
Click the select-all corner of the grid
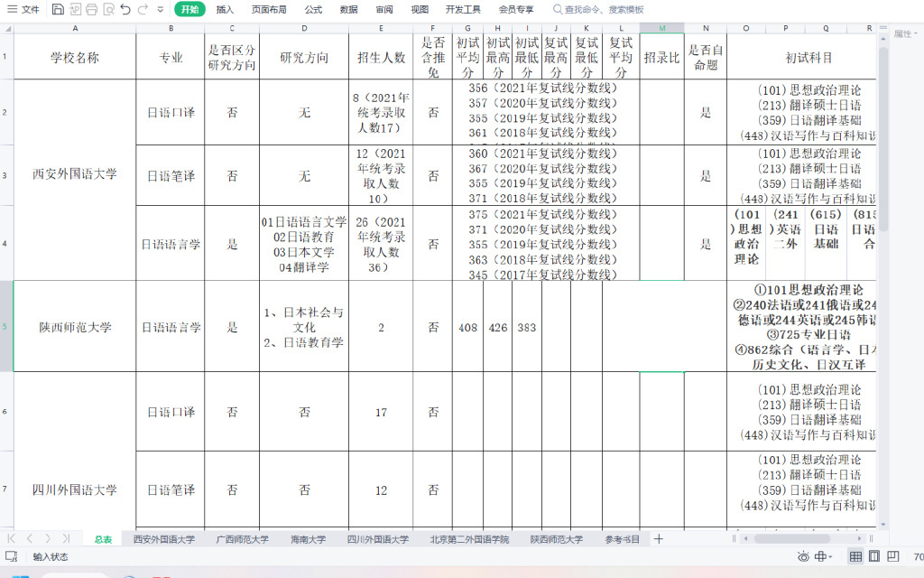(x=7, y=28)
